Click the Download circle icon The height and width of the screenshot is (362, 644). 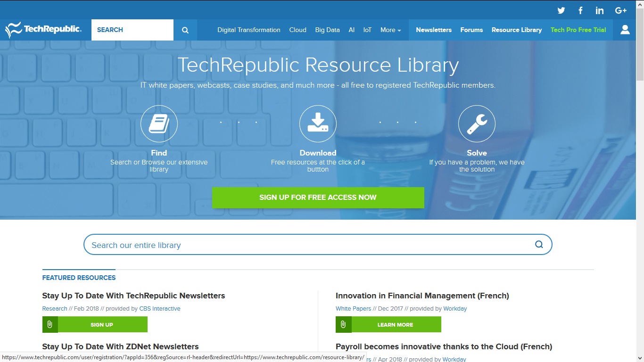[x=318, y=123]
